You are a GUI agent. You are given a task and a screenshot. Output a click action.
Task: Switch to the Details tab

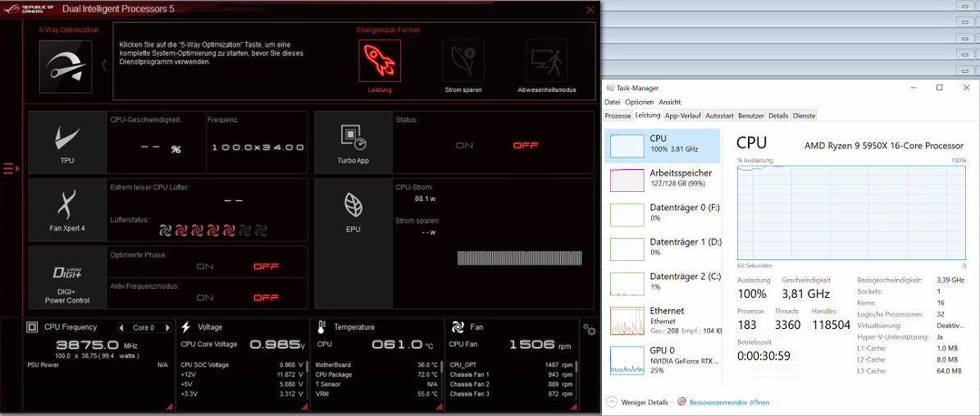(778, 116)
